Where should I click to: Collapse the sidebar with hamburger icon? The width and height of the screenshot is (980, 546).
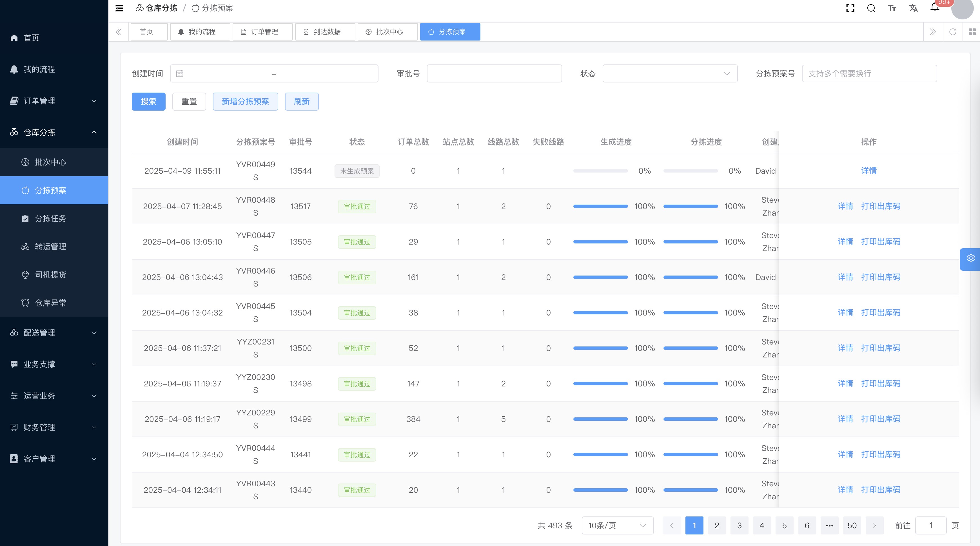[x=119, y=8]
